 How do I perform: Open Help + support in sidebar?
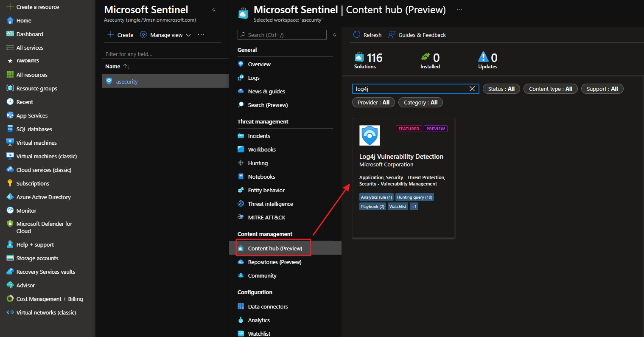coord(35,244)
